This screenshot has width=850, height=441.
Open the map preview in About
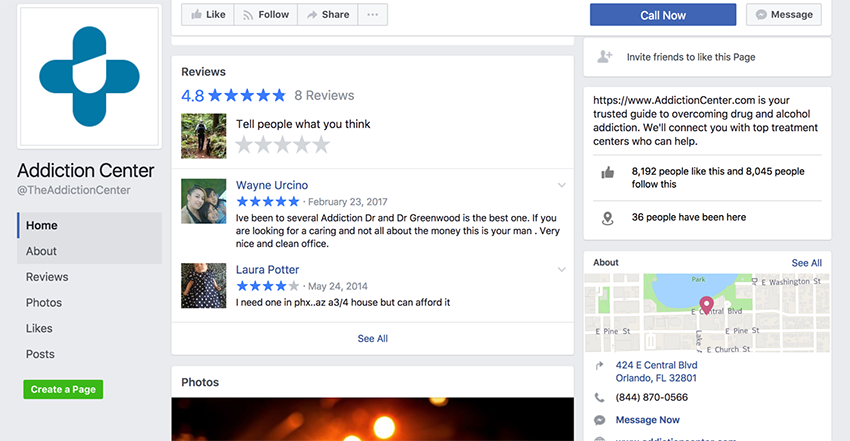point(707,313)
